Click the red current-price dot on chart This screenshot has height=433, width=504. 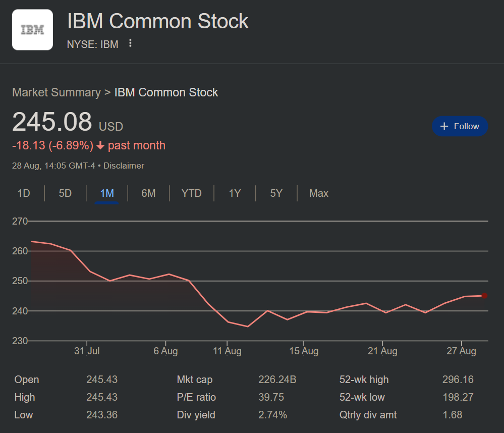(484, 296)
